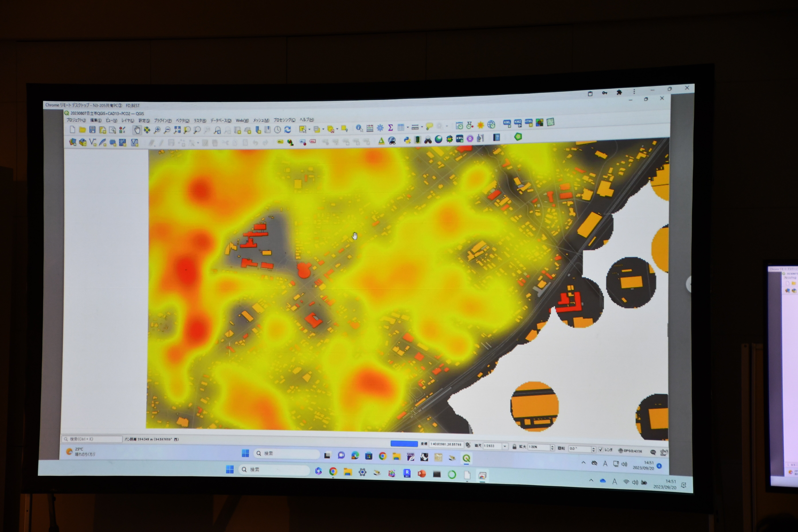Click the blue progress bar in status bar
Image resolution: width=798 pixels, height=532 pixels.
click(404, 444)
